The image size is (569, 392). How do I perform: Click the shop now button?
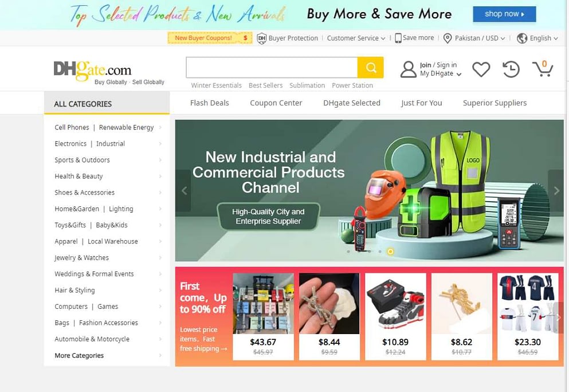504,14
